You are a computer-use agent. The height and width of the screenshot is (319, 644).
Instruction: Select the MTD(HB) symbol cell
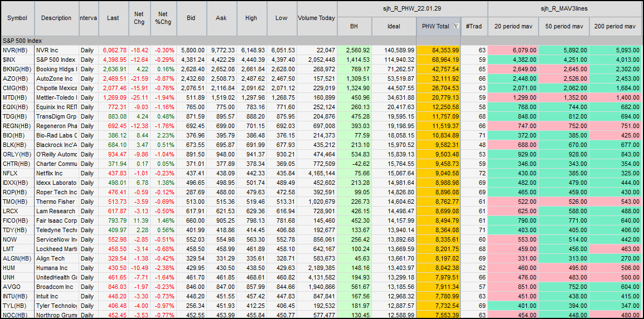[18, 97]
